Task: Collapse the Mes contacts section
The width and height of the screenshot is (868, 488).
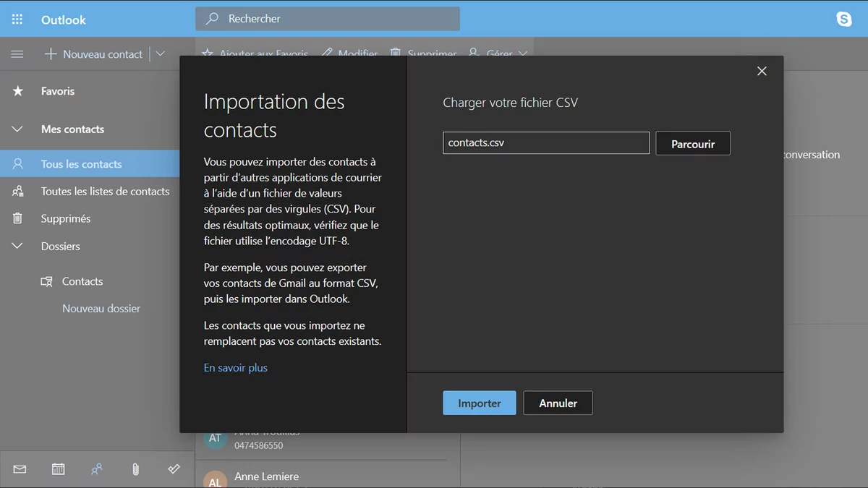Action: [x=18, y=129]
